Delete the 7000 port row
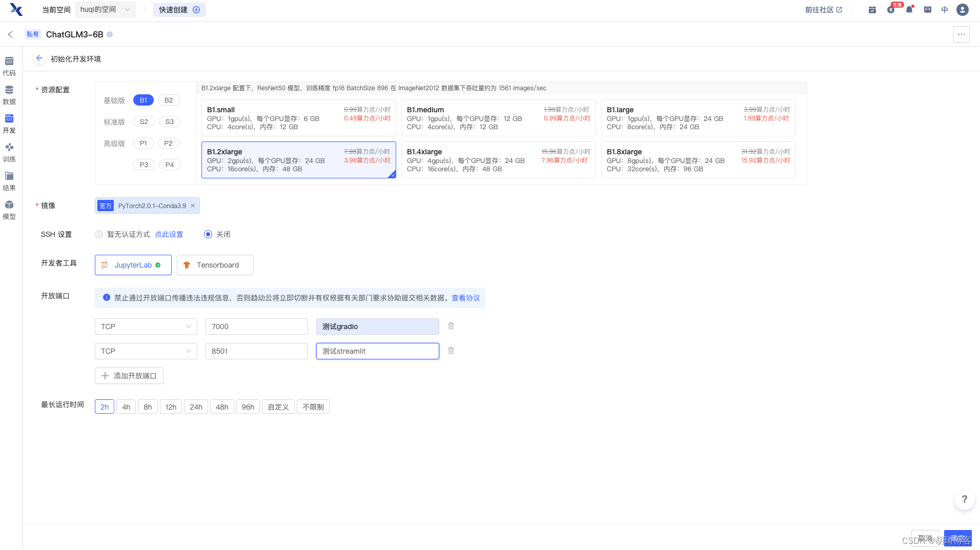The width and height of the screenshot is (980, 550). (451, 326)
